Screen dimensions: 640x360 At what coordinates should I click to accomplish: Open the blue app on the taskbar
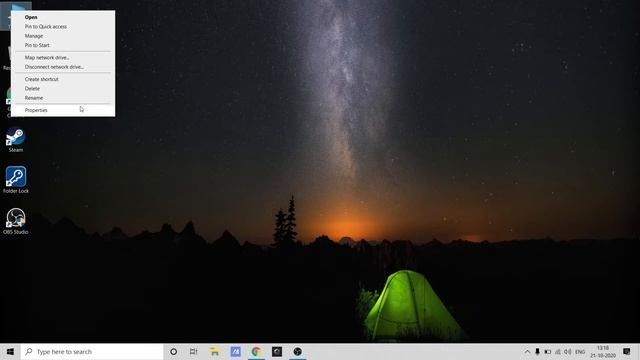[x=236, y=351]
